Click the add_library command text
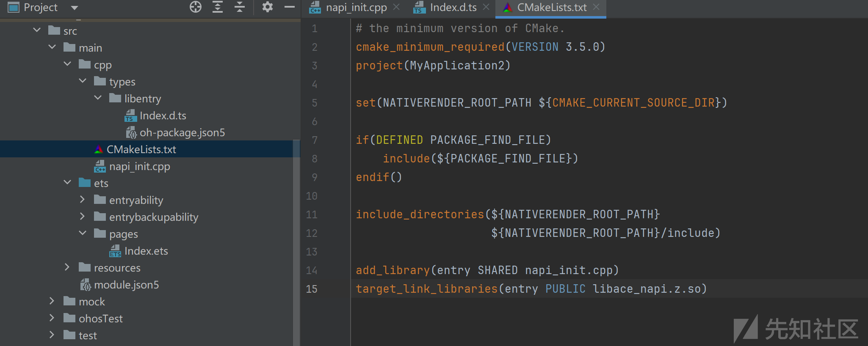 click(x=393, y=270)
